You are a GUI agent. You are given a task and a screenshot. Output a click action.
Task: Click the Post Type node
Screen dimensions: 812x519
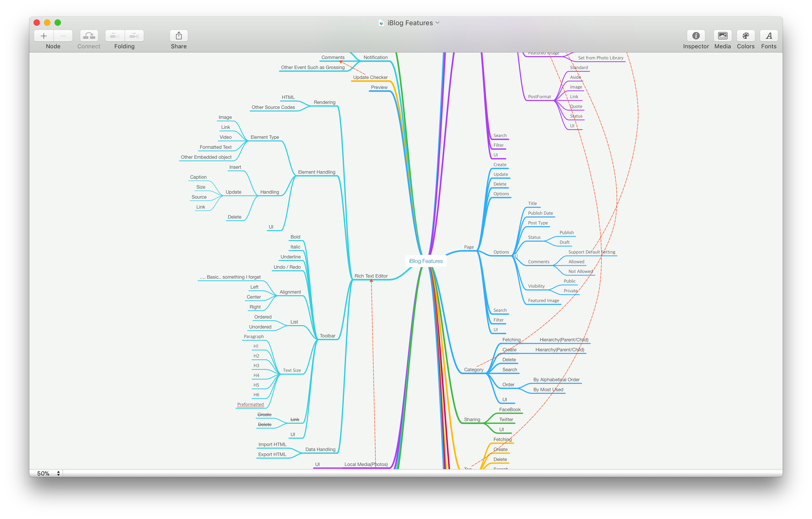[x=538, y=223]
